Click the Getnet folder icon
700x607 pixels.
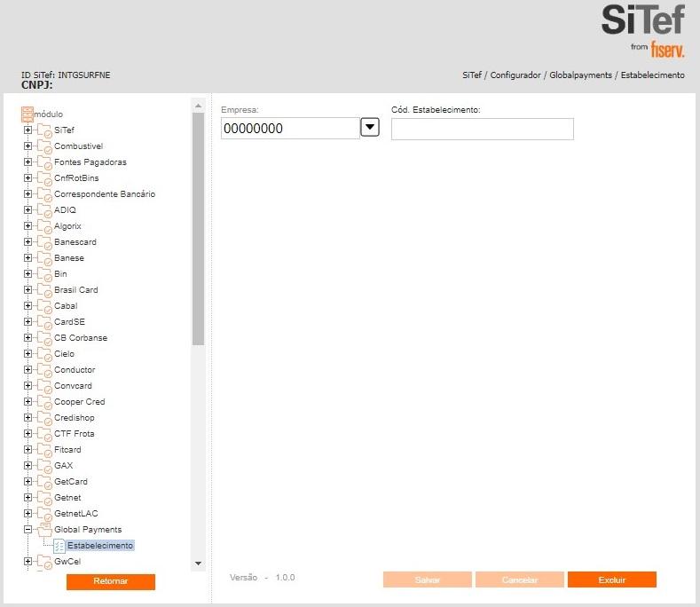[44, 498]
